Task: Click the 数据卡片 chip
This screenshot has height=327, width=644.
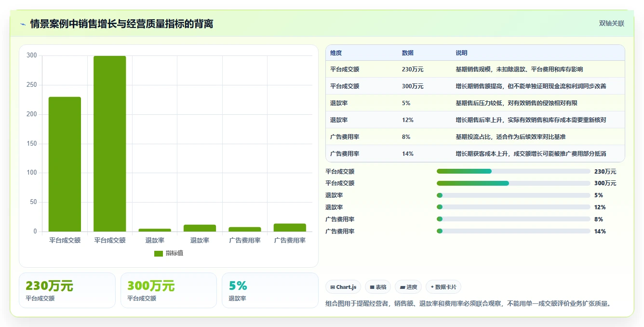Action: [443, 287]
